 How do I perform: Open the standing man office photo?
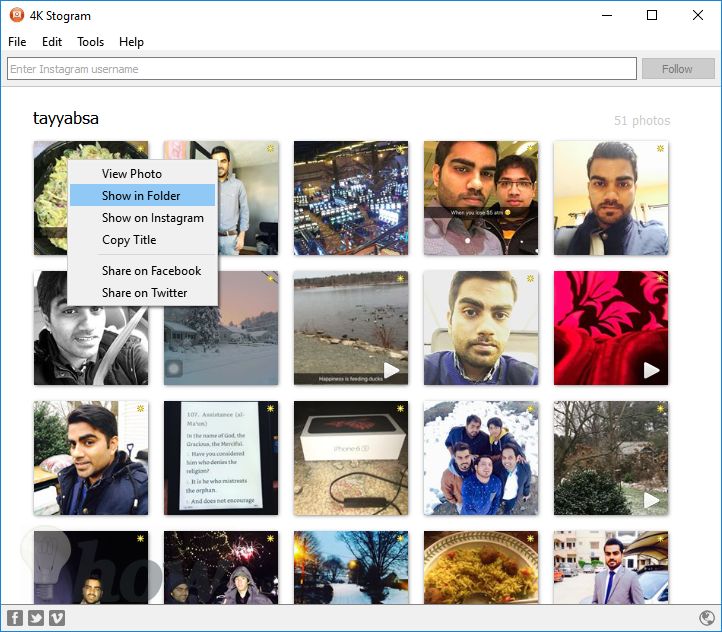click(249, 198)
